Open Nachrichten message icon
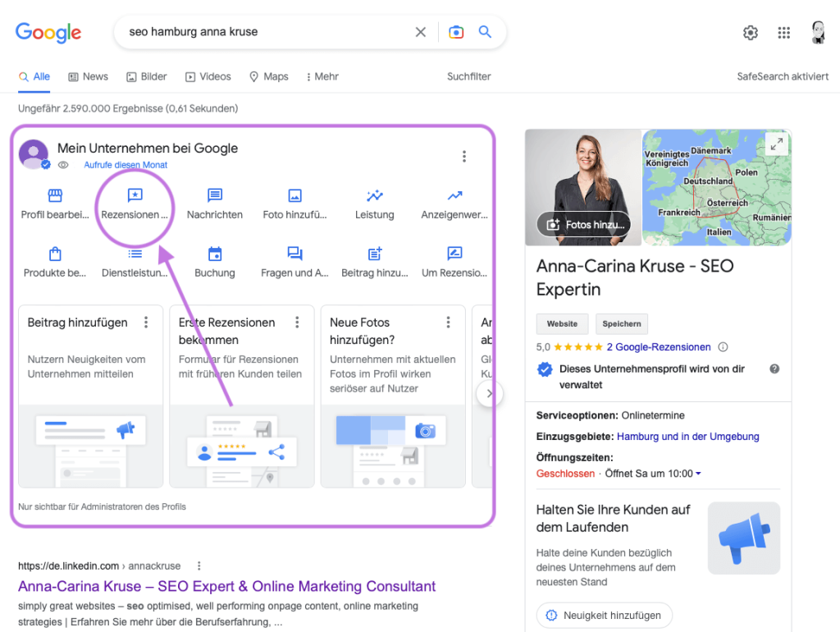Viewport: 840px width, 632px height. click(215, 195)
